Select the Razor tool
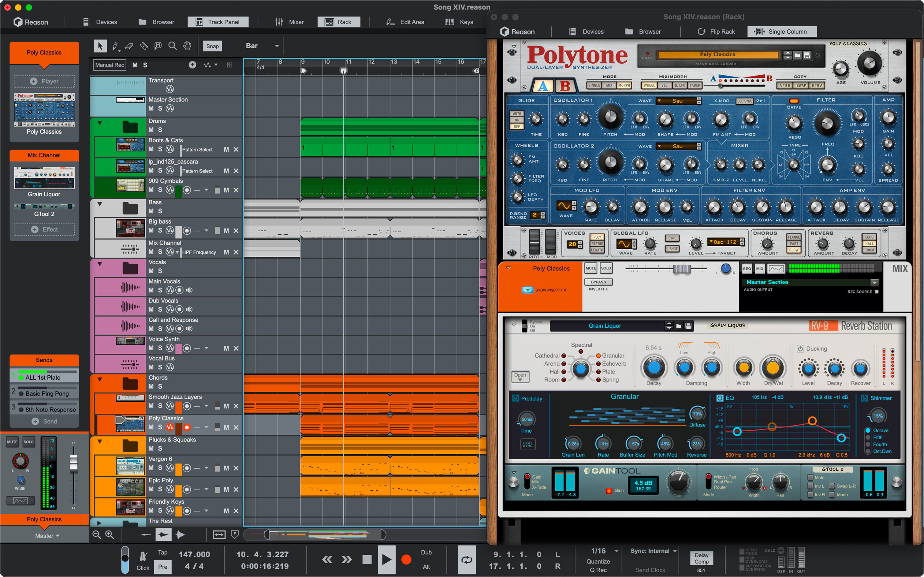 pos(144,46)
